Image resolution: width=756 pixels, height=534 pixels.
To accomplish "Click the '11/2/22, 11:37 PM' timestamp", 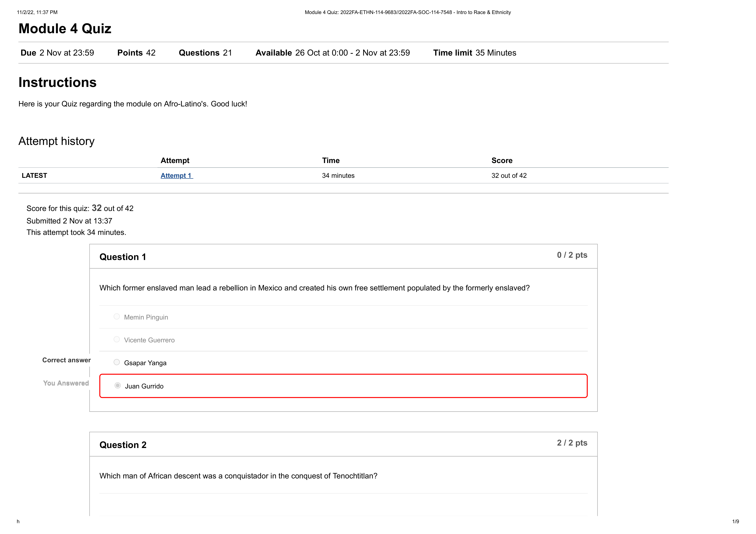I will tap(37, 12).
